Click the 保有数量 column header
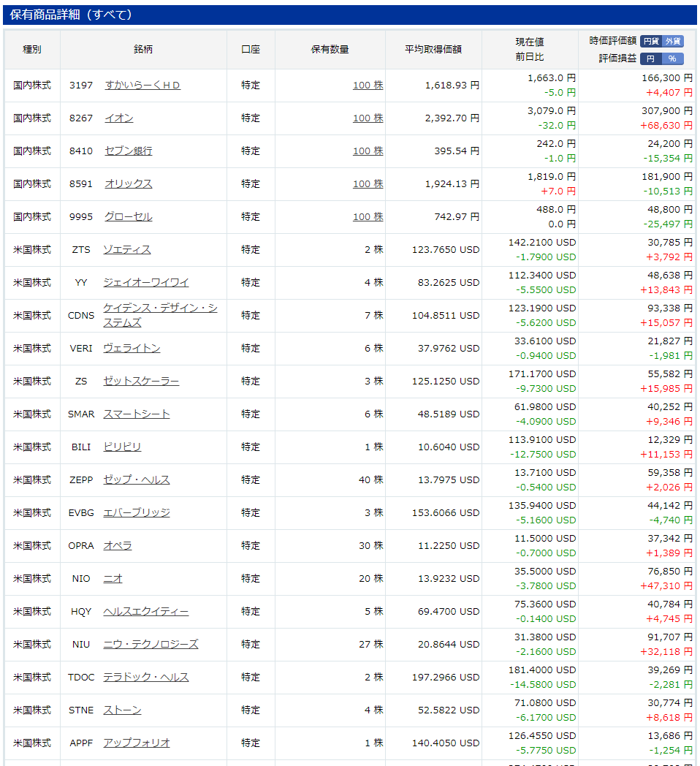Image resolution: width=700 pixels, height=766 pixels. click(x=330, y=50)
